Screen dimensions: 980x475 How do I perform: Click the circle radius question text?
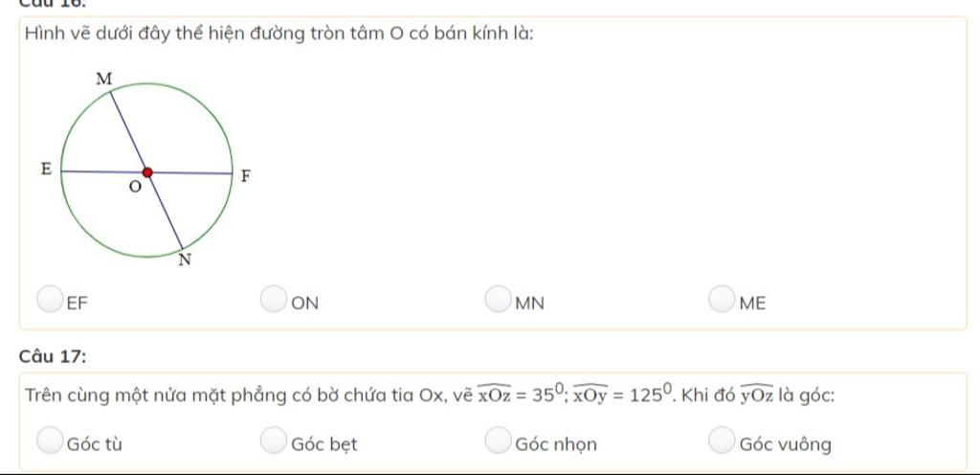click(279, 34)
